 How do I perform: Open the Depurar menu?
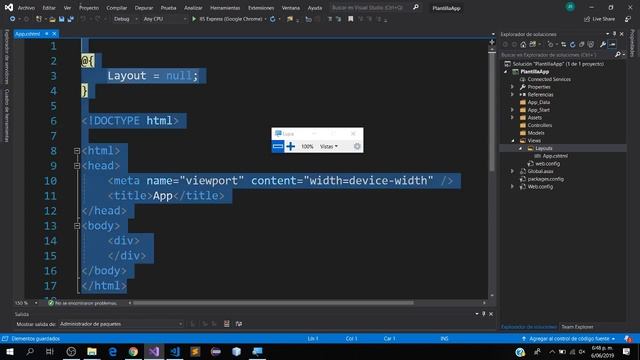click(x=144, y=8)
